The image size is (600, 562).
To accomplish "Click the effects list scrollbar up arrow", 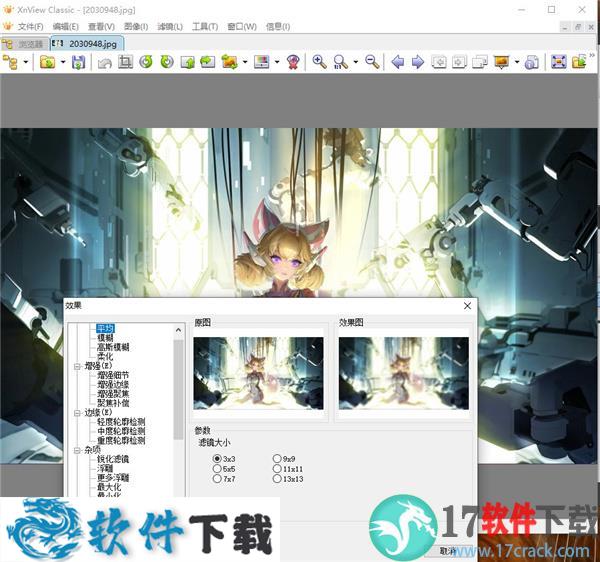I will (x=178, y=329).
